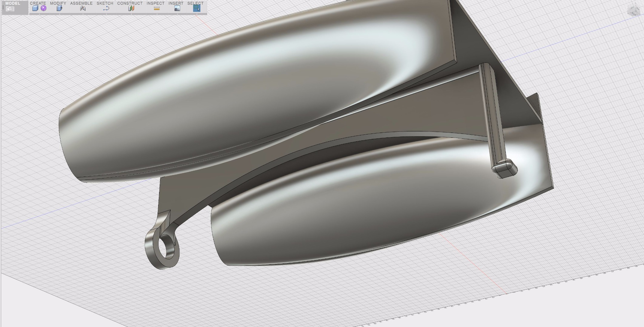Click the Create Box tool icon
The width and height of the screenshot is (644, 327).
pos(35,8)
